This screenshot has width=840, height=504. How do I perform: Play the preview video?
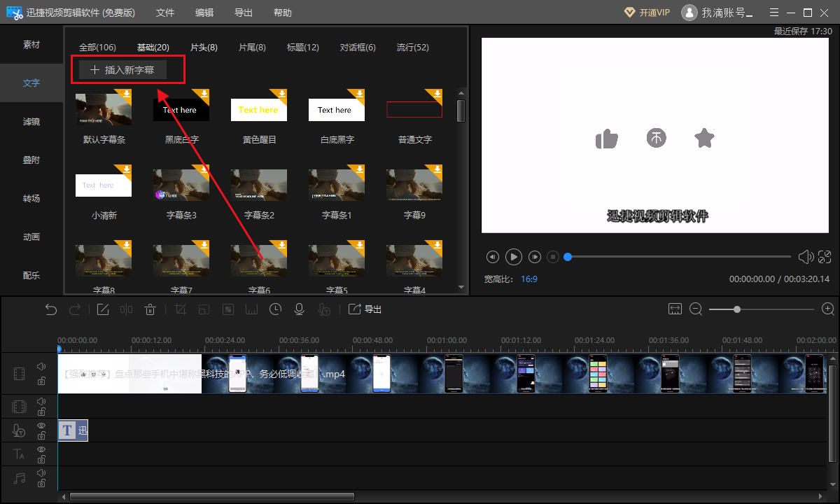514,257
